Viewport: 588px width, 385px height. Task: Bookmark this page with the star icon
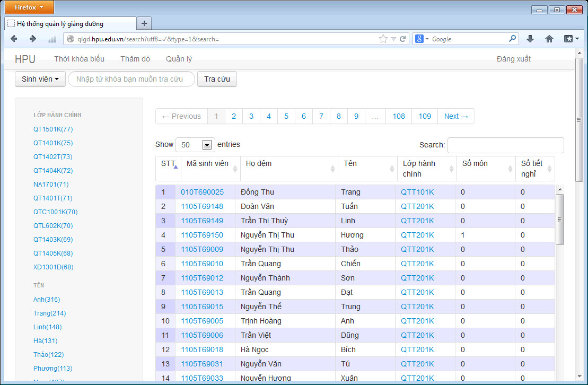point(383,39)
